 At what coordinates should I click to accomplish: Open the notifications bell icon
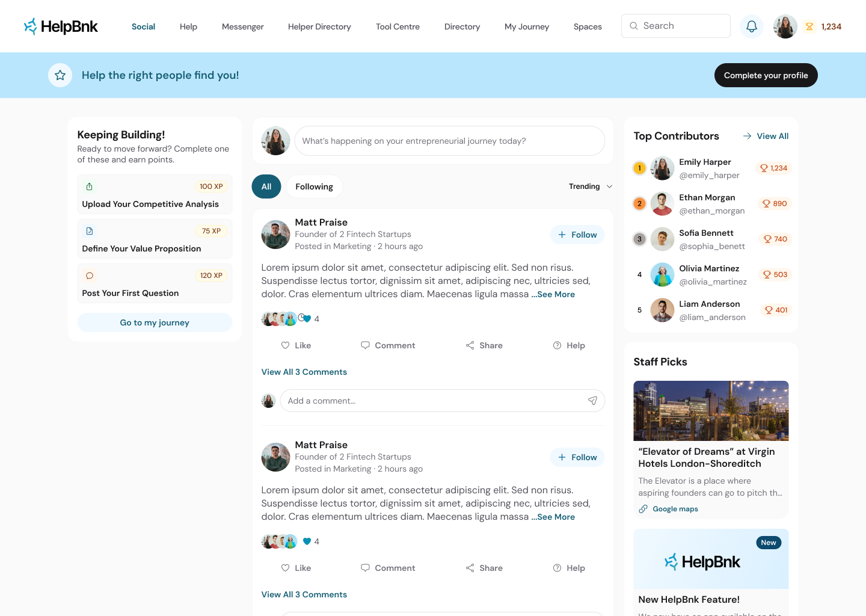pos(752,26)
